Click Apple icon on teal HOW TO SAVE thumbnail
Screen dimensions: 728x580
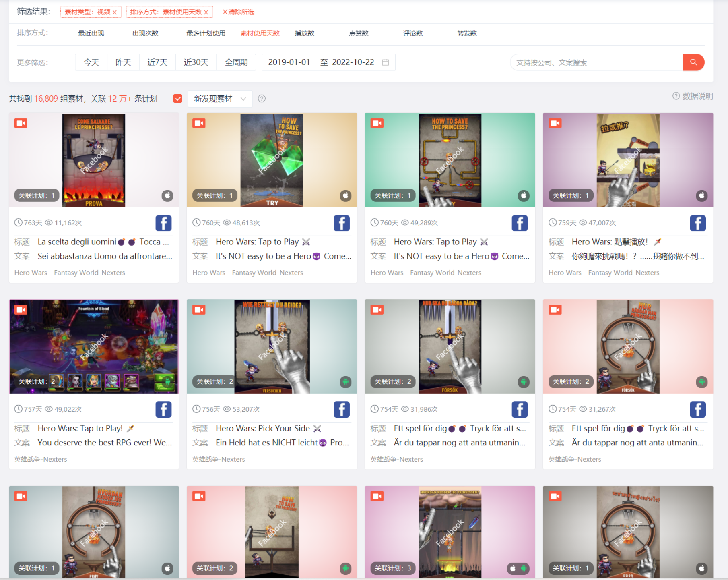(x=524, y=196)
